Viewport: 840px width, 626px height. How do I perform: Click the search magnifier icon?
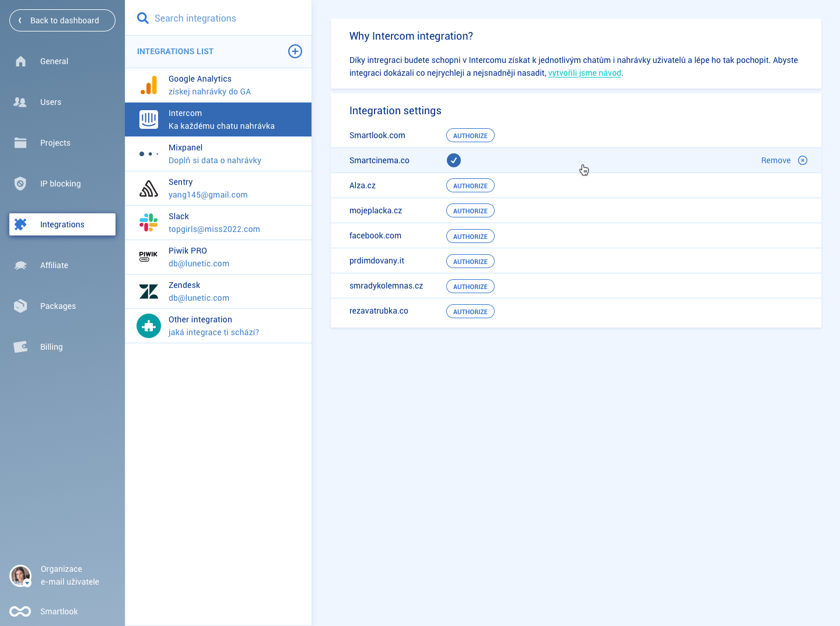pos(143,18)
